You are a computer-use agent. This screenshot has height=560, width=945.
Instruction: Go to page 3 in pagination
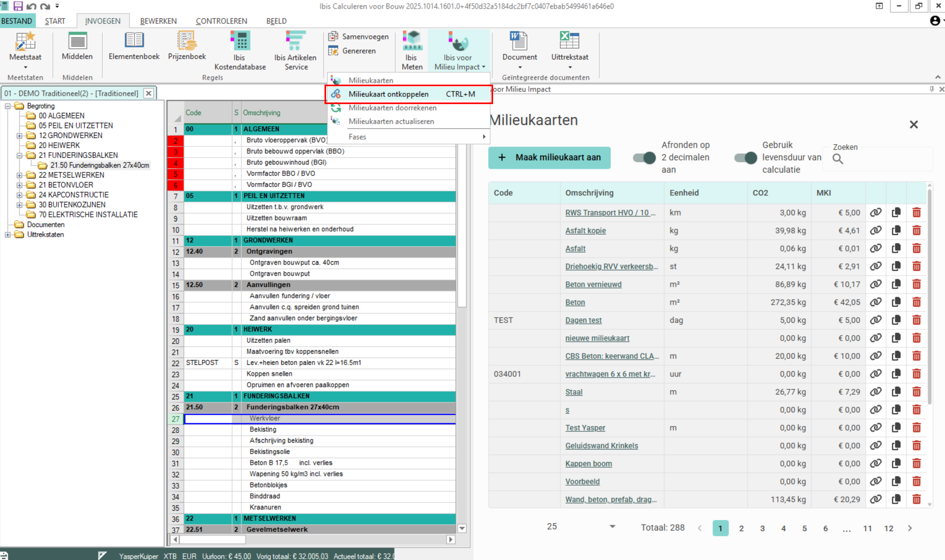pos(762,528)
